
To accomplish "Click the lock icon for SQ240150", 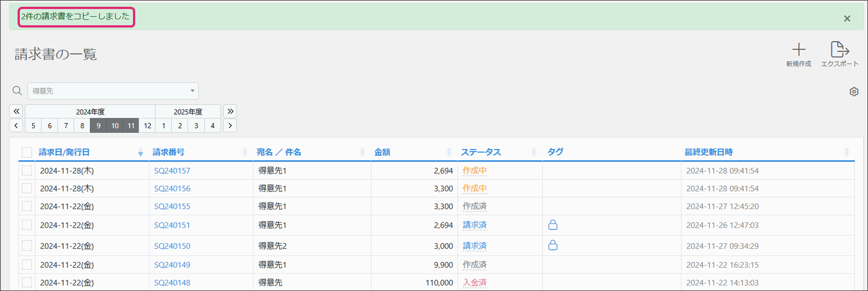I will (x=553, y=245).
